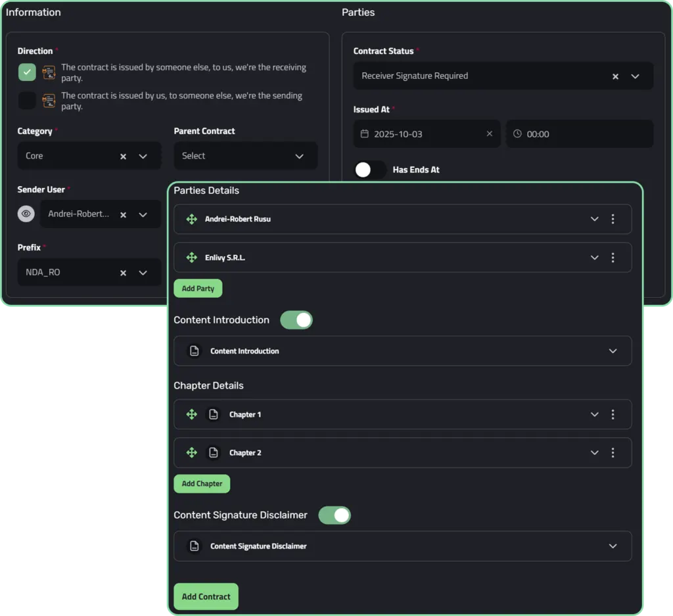Image resolution: width=673 pixels, height=616 pixels.
Task: Click the Information section title
Action: pos(33,12)
